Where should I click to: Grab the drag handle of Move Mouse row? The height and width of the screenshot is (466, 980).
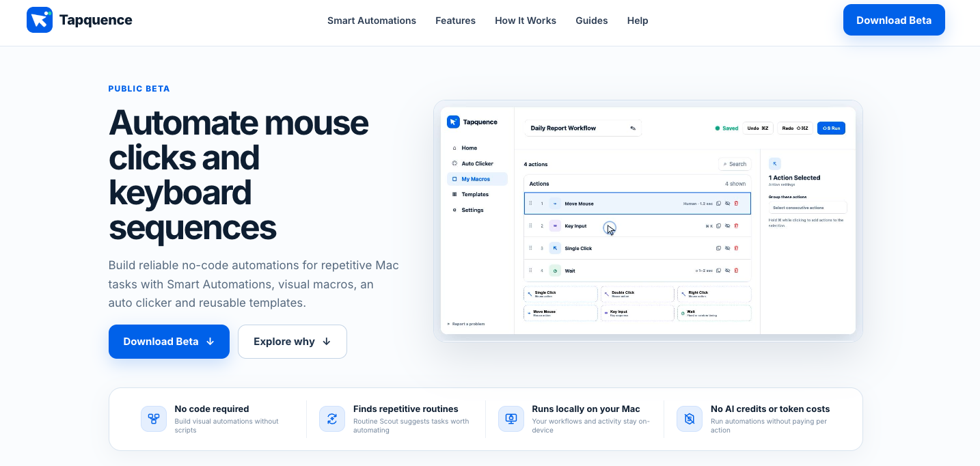pyautogui.click(x=530, y=203)
